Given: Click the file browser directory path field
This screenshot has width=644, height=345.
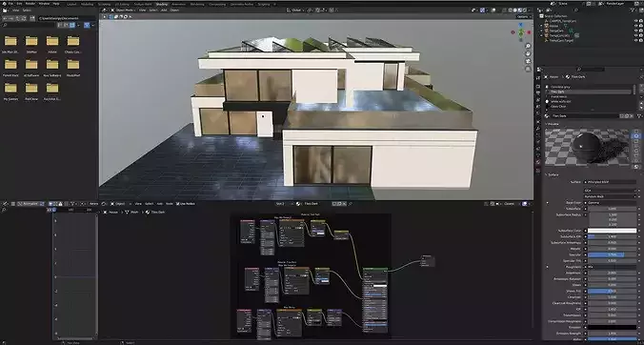Looking at the screenshot, I should (66, 18).
